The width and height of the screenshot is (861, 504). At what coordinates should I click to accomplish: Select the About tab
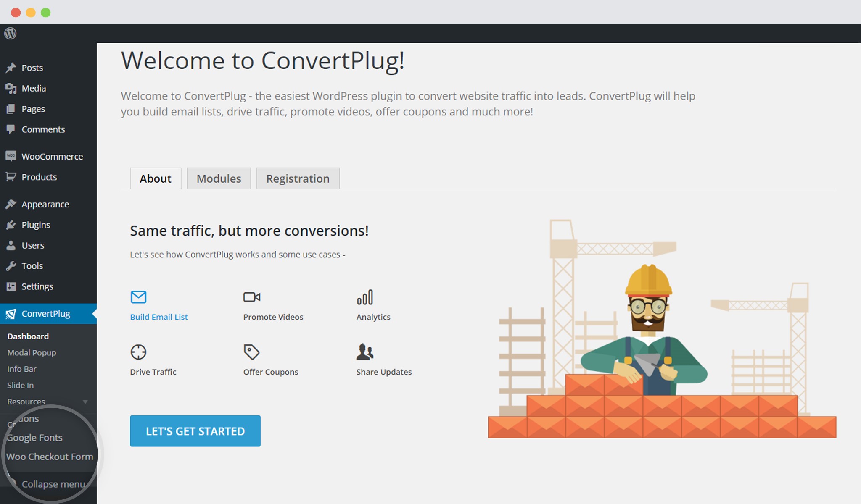155,178
